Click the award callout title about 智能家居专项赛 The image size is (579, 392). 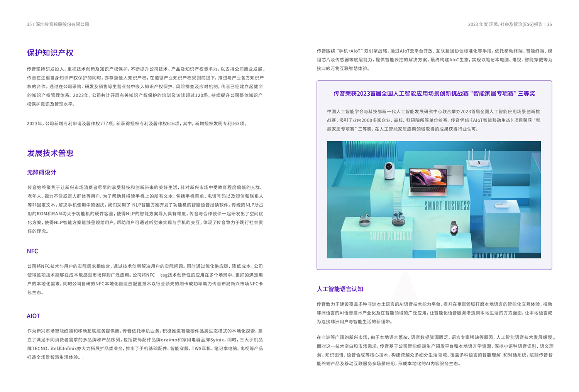click(434, 93)
